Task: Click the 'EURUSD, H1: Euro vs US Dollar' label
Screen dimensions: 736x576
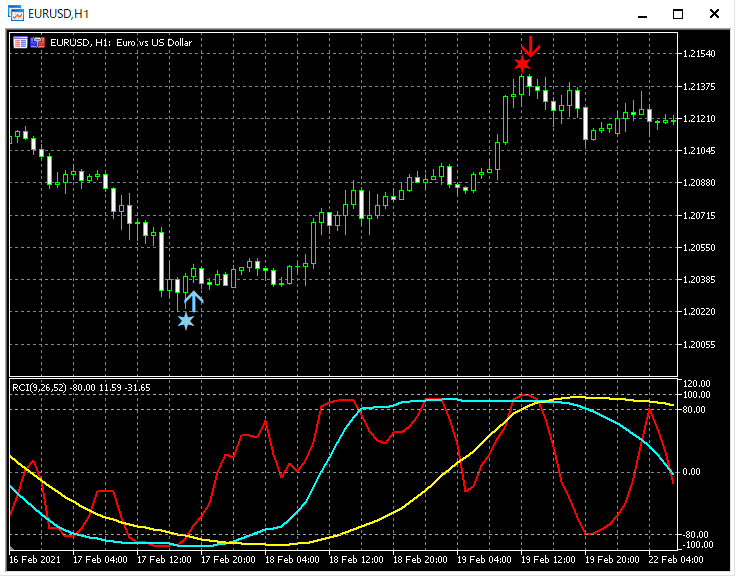Action: tap(121, 43)
